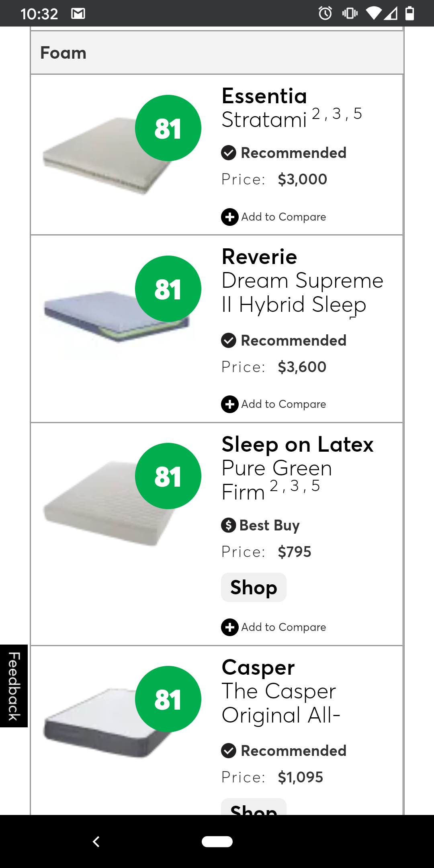Collapse the Foam category header
The width and height of the screenshot is (434, 868).
[217, 53]
